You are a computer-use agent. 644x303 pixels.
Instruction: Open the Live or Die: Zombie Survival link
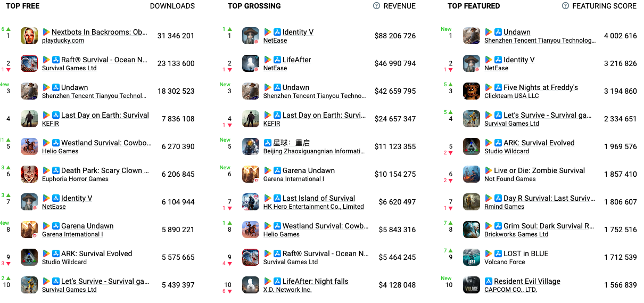pyautogui.click(x=539, y=170)
